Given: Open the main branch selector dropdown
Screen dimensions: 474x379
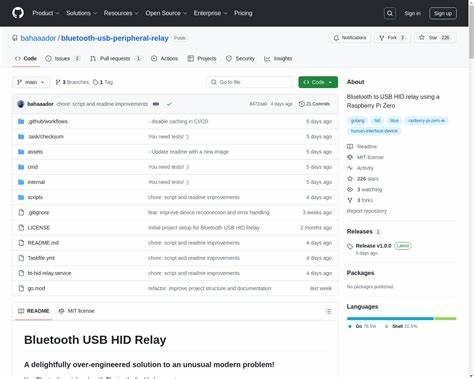Looking at the screenshot, I should click(x=31, y=82).
